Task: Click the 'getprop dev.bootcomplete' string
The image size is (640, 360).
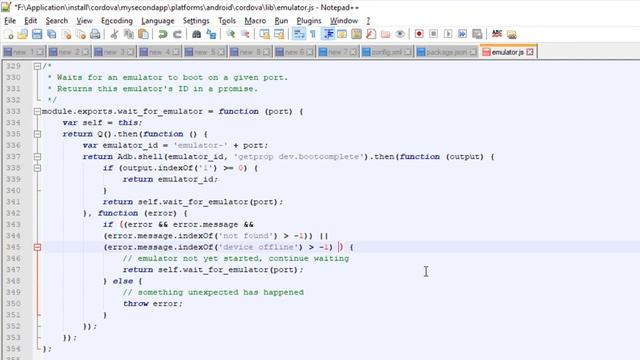Action: click(298, 157)
